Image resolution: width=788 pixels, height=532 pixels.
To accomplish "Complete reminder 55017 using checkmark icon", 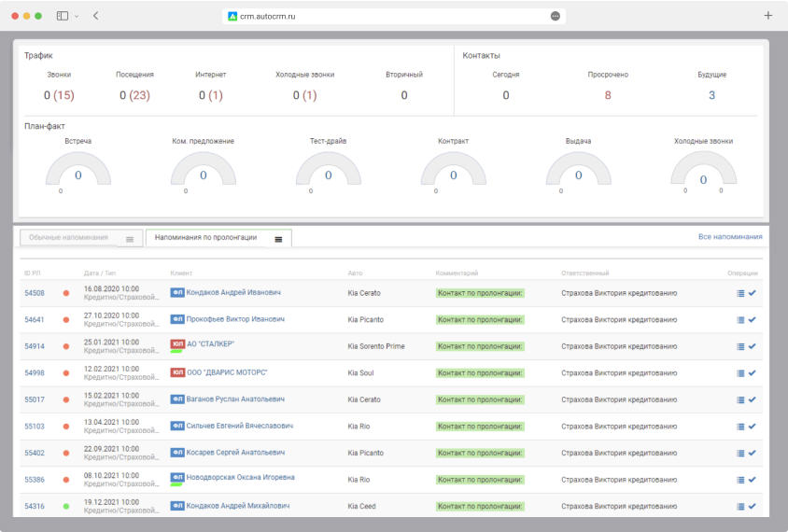I will [x=753, y=399].
